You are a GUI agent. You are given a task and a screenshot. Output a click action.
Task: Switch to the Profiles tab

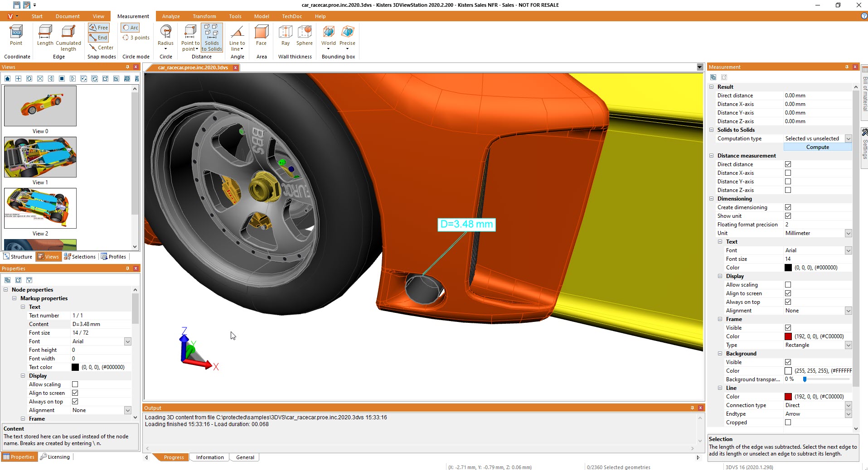coord(113,257)
